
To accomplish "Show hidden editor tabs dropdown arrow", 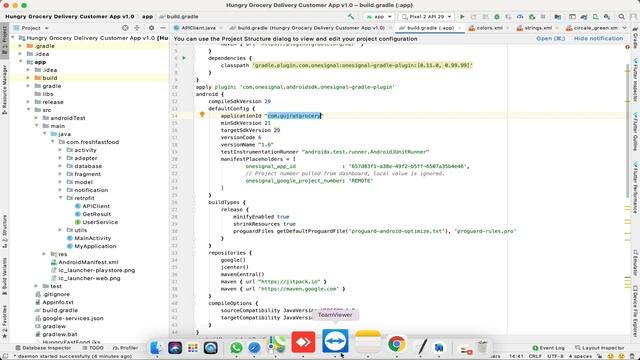I will 624,28.
